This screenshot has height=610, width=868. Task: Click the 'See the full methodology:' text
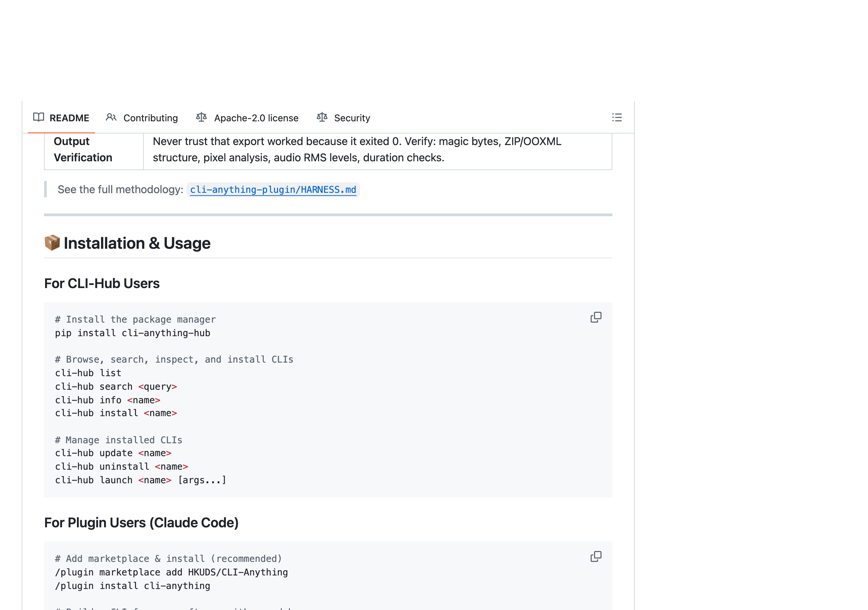point(121,189)
